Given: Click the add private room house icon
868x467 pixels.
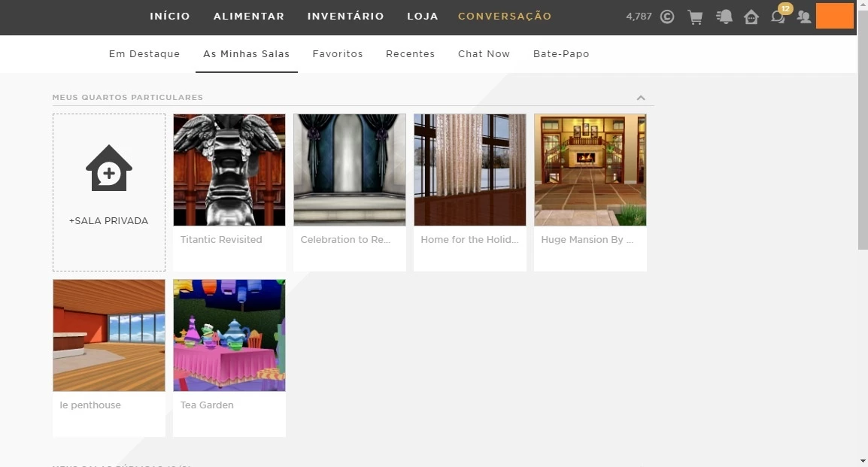Looking at the screenshot, I should 109,168.
